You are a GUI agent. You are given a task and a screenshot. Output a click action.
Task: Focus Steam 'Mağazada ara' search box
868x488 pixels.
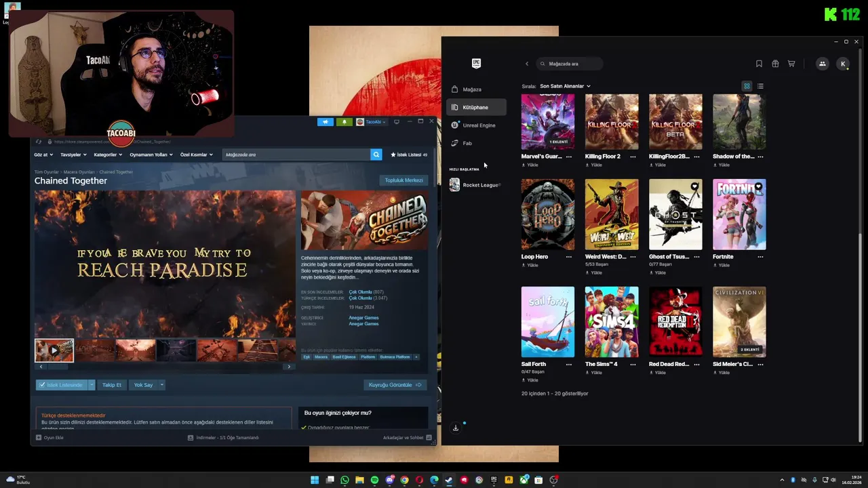point(296,155)
